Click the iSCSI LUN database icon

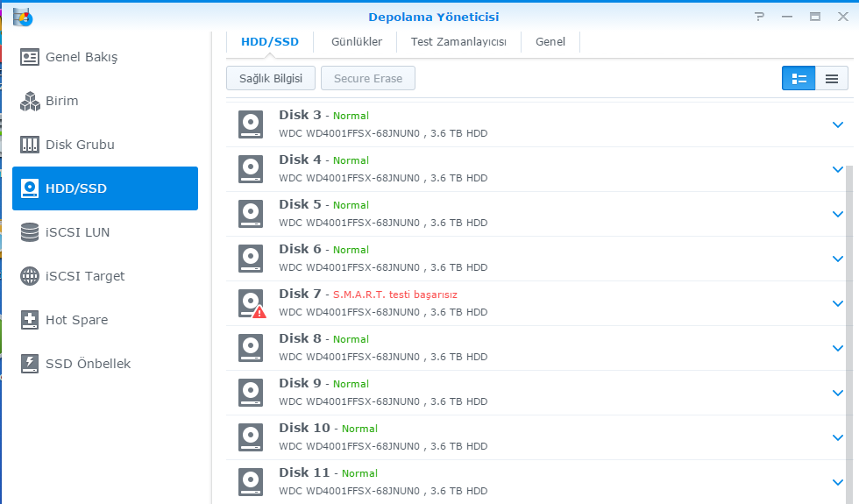(x=30, y=232)
